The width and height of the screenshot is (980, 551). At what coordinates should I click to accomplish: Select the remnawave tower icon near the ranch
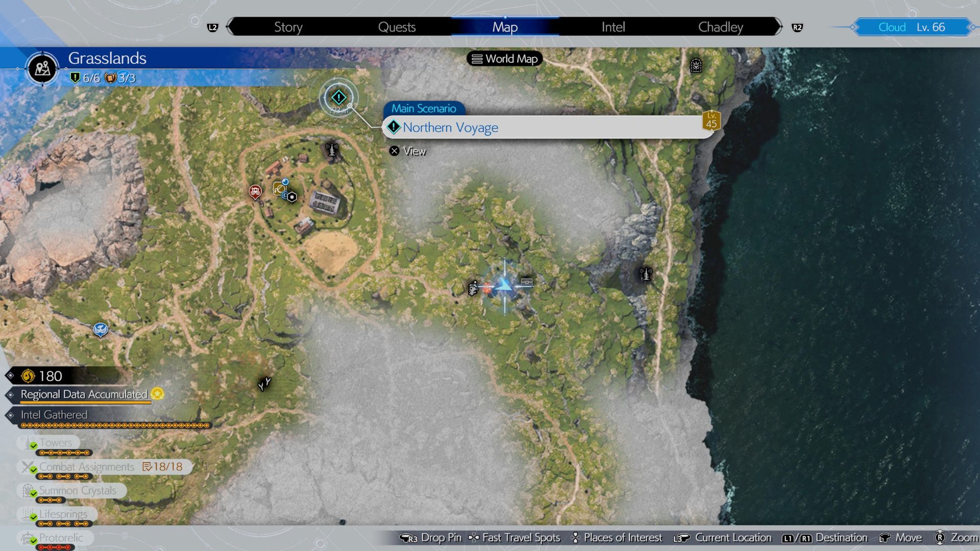(x=332, y=150)
